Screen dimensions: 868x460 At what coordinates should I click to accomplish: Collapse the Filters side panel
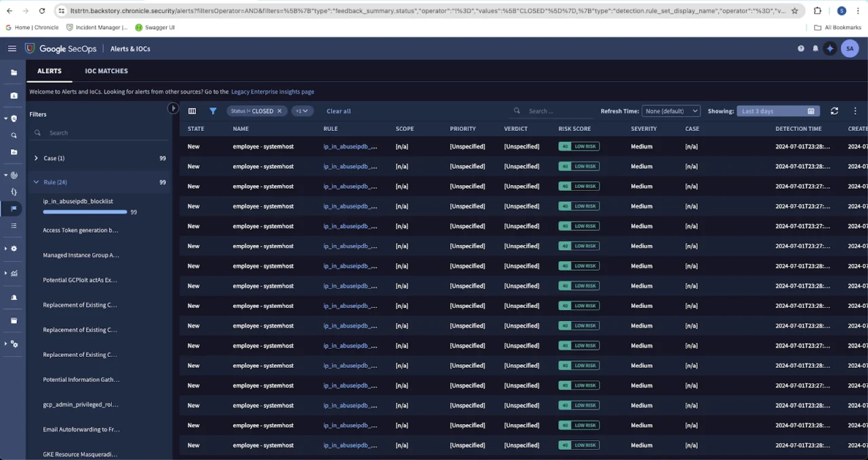[173, 109]
